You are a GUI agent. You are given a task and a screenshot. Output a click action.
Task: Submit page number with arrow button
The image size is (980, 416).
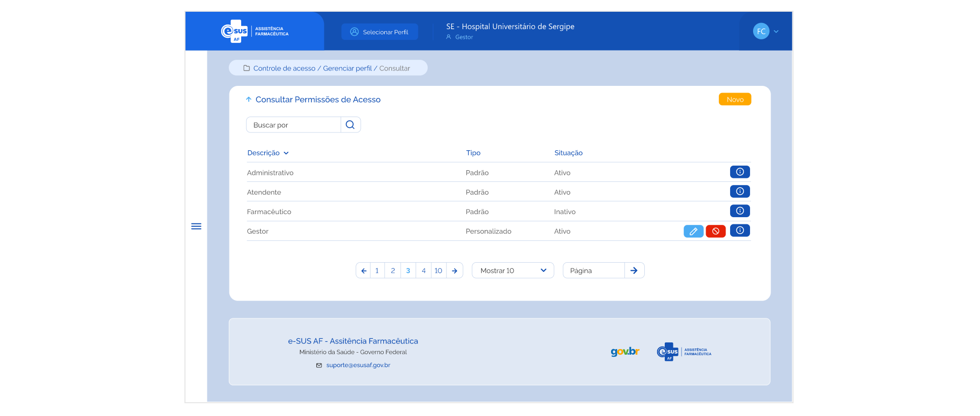point(634,270)
